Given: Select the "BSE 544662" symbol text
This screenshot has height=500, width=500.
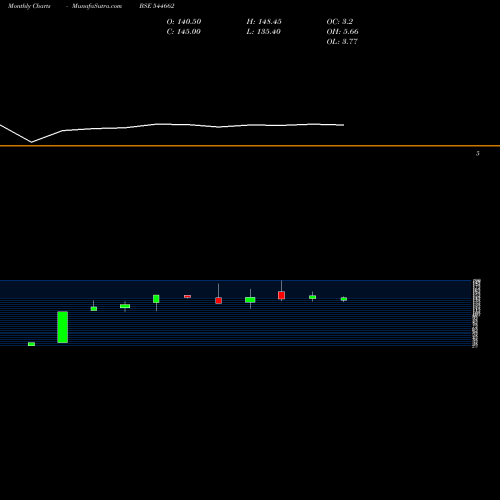Looking at the screenshot, I should click(157, 6).
